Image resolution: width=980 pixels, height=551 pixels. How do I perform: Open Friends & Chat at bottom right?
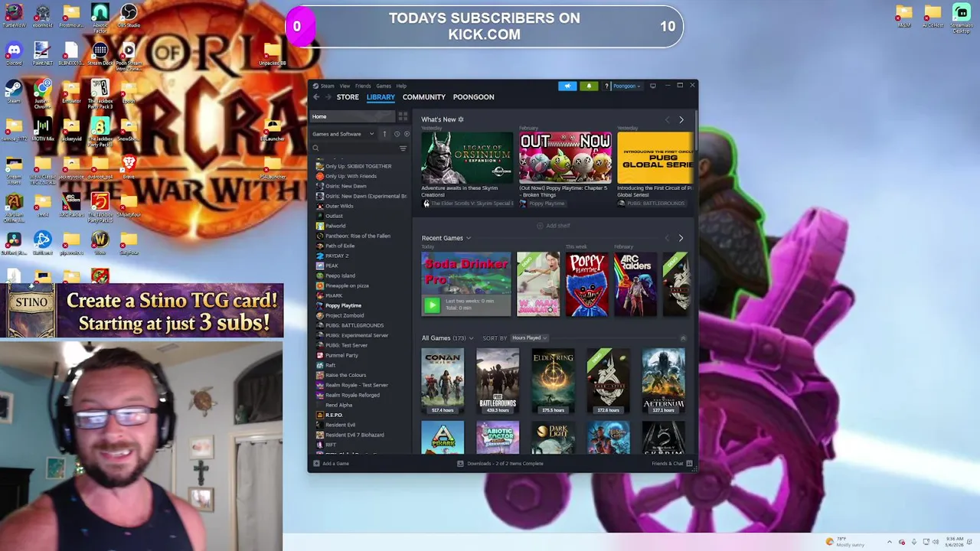point(671,463)
